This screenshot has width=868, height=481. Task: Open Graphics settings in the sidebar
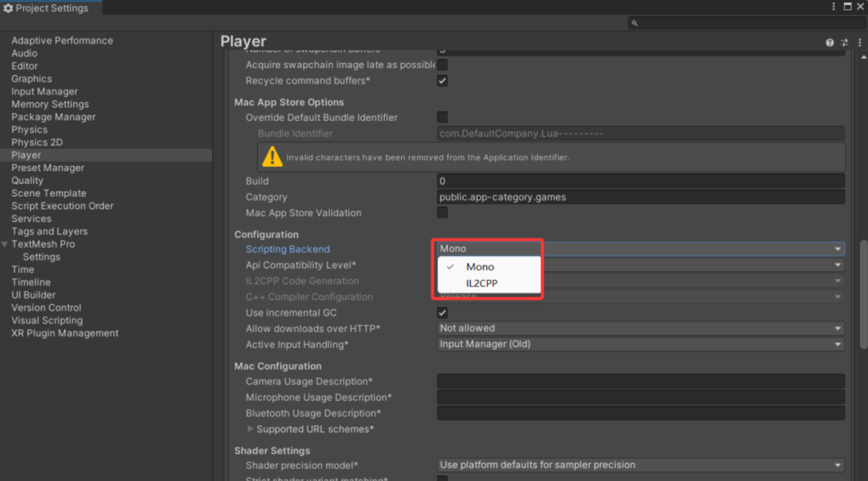tap(32, 79)
